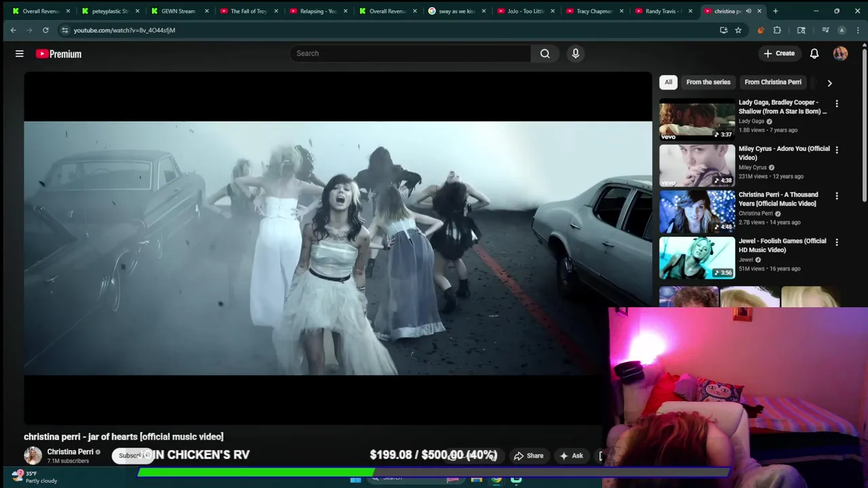Reload the YouTube page
This screenshot has height=488, width=868.
coord(45,30)
